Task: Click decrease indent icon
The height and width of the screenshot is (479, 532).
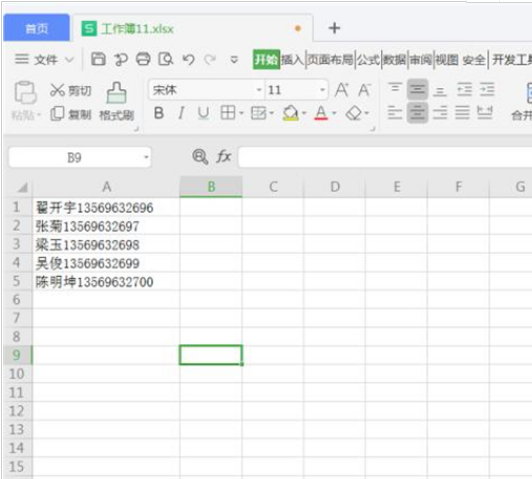Action: [x=464, y=90]
